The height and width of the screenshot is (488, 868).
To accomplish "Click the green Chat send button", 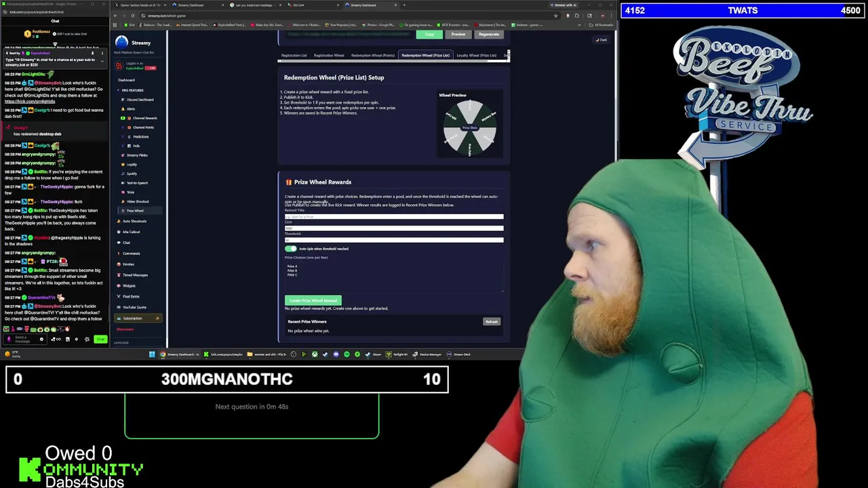I will (100, 339).
